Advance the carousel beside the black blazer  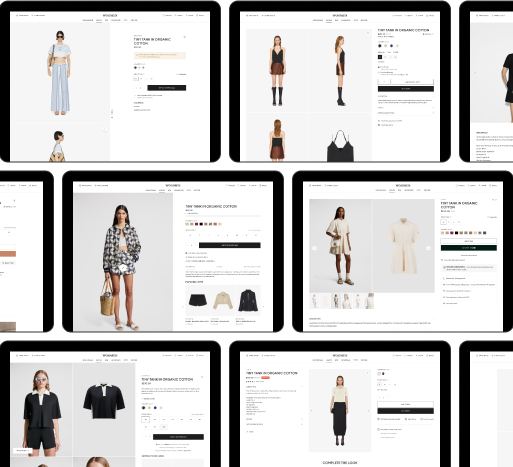point(263,307)
